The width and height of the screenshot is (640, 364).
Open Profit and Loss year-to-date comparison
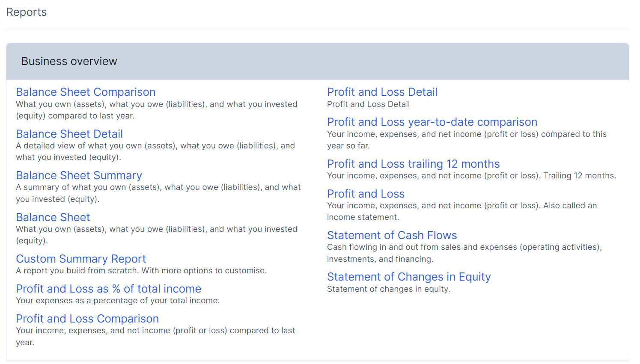[x=432, y=122]
